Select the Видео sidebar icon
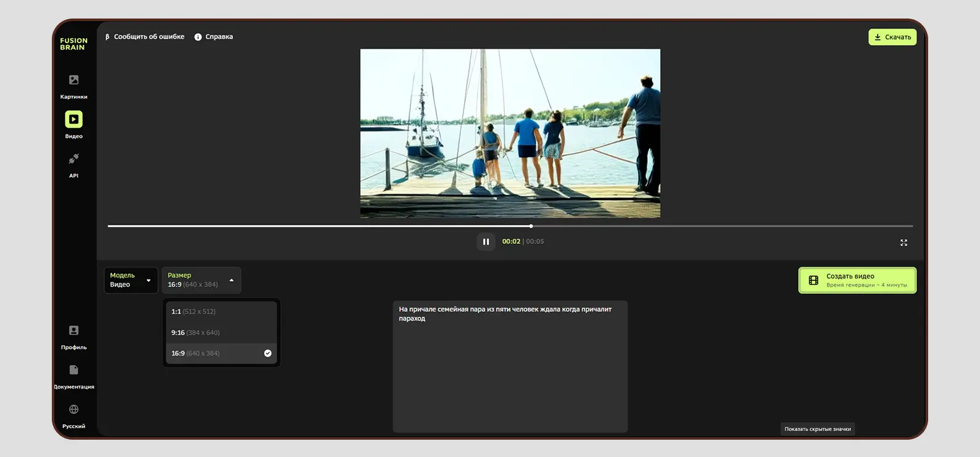 click(73, 119)
